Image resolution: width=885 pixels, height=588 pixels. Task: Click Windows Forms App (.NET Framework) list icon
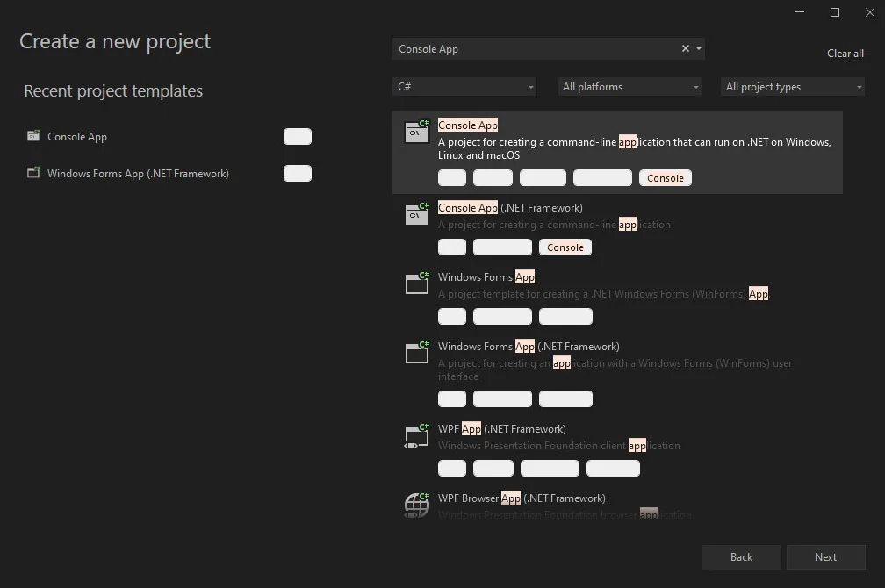click(416, 352)
